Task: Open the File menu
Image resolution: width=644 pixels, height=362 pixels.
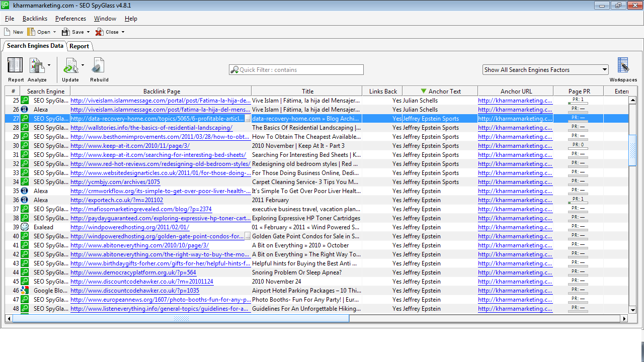Action: (10, 19)
